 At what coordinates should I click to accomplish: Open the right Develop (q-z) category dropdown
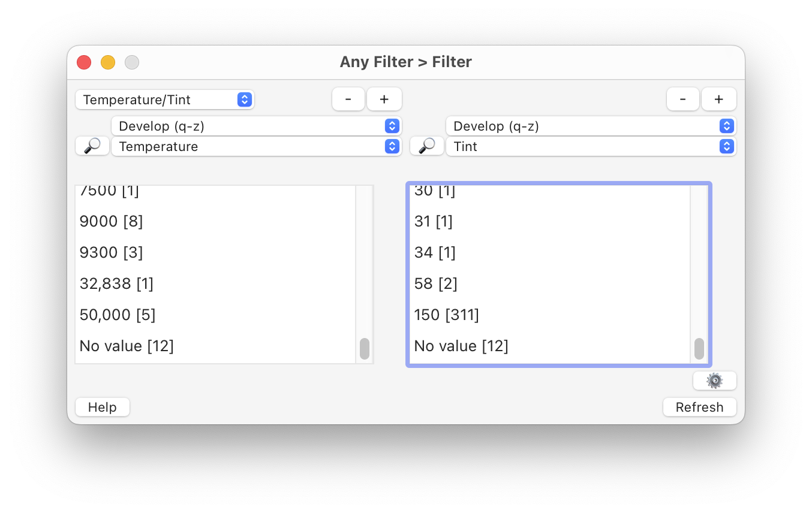pos(591,126)
